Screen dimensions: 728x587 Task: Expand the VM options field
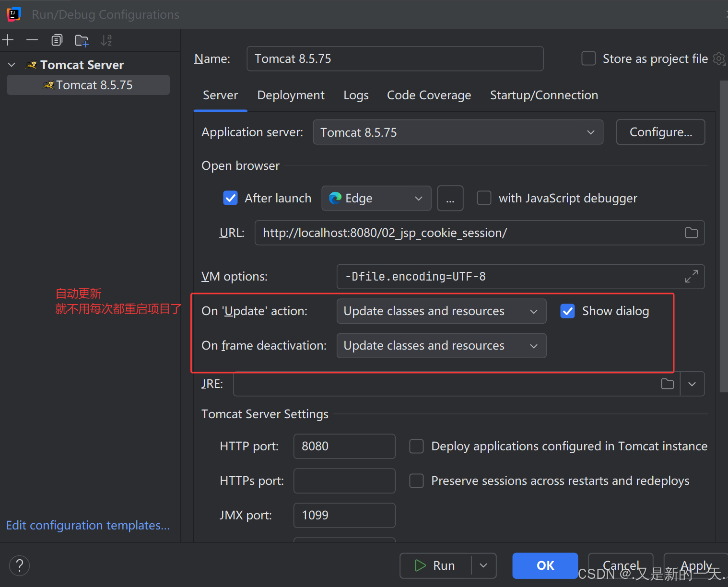pos(691,276)
